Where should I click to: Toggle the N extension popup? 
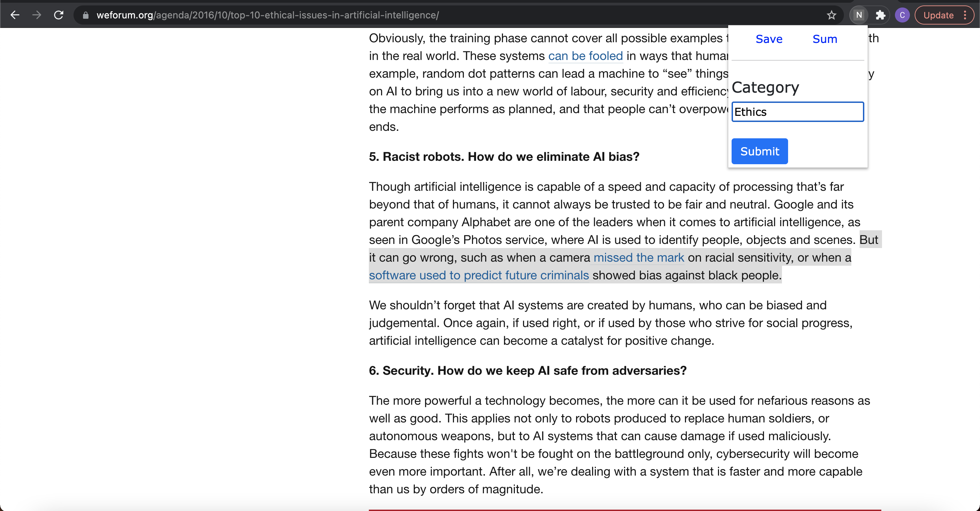859,15
